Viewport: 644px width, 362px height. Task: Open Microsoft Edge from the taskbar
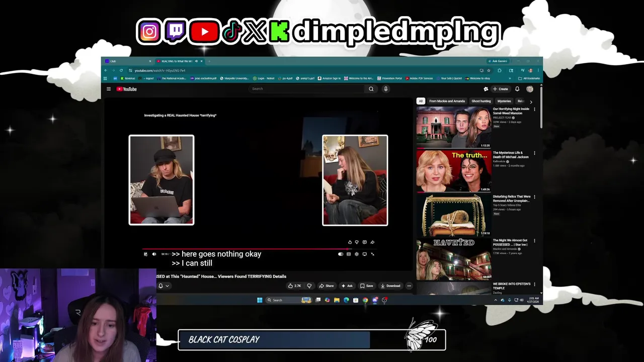coord(346,300)
